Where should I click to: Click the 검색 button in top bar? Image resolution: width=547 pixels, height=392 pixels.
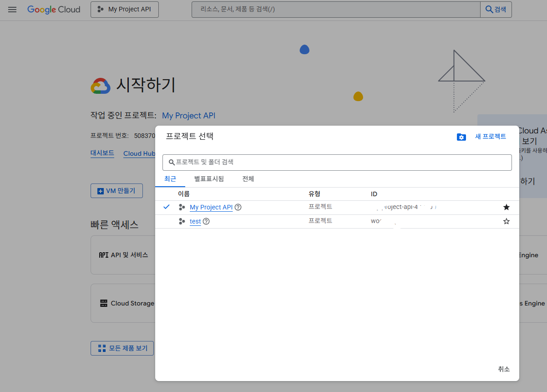[x=496, y=10]
